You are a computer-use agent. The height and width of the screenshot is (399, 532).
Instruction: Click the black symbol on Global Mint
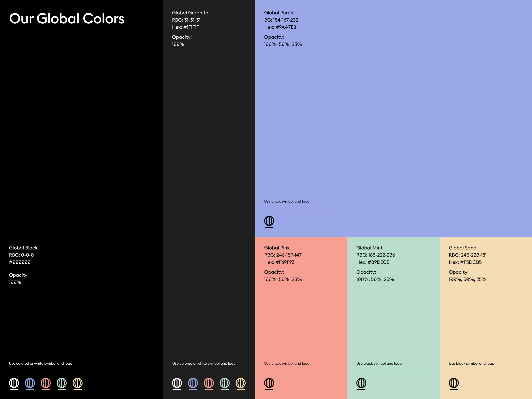361,384
